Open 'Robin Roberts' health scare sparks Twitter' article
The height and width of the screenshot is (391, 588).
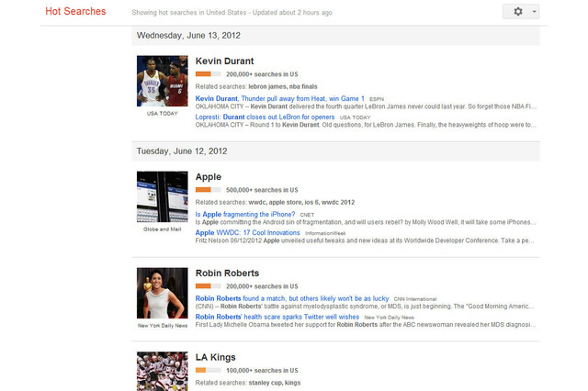277,317
